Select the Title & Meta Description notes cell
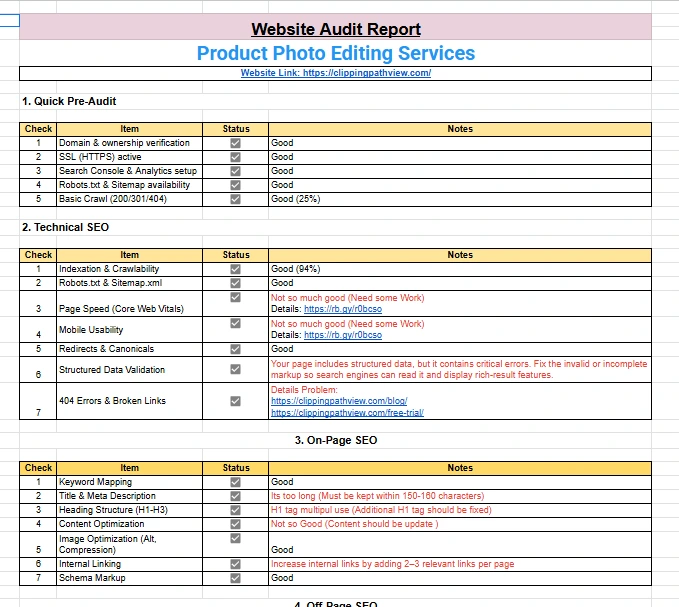The image size is (679, 607). click(x=460, y=496)
